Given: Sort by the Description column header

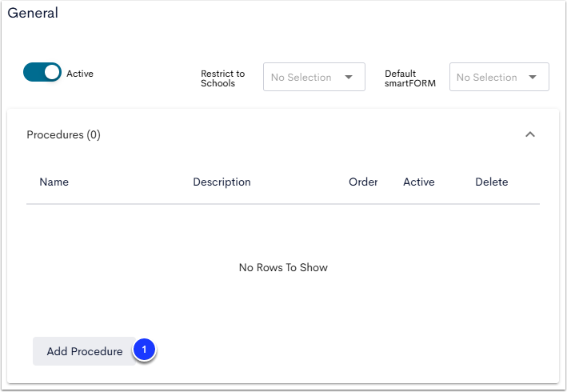Looking at the screenshot, I should point(222,182).
